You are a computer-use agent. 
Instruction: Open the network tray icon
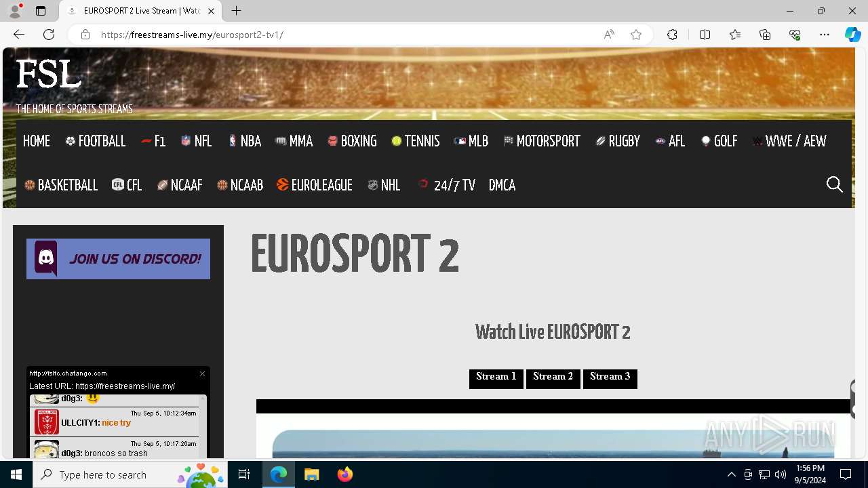pyautogui.click(x=764, y=474)
